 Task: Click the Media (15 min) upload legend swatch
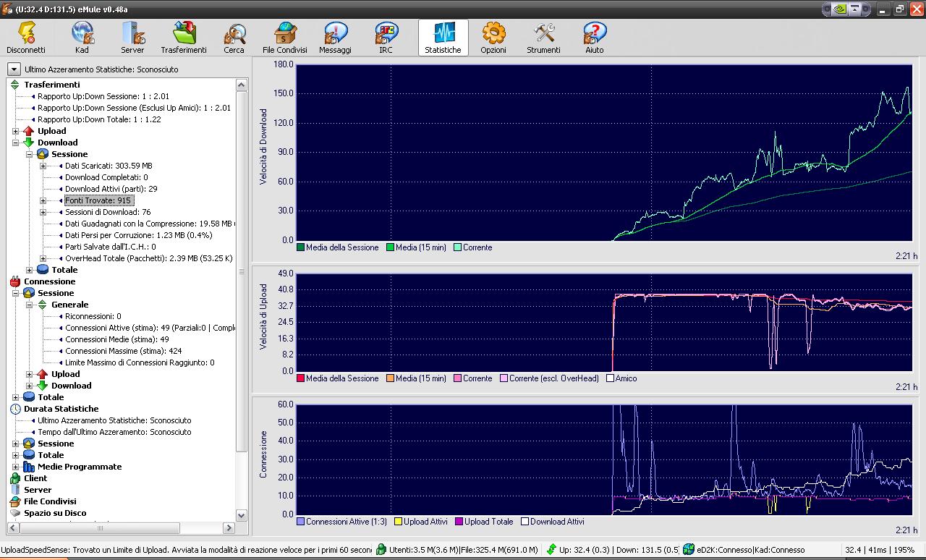(391, 378)
